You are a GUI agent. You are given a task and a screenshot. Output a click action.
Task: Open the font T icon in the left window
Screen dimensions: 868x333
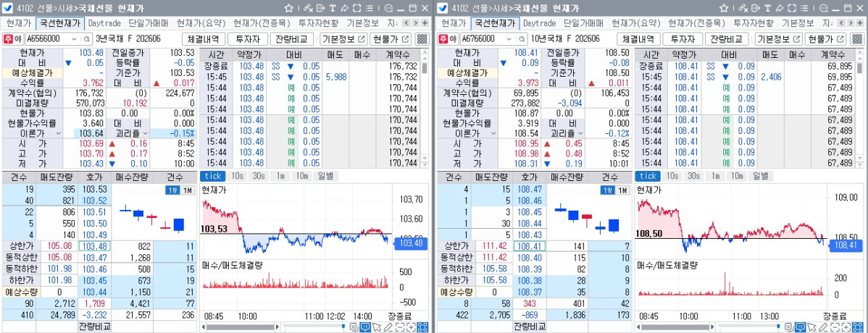click(333, 8)
